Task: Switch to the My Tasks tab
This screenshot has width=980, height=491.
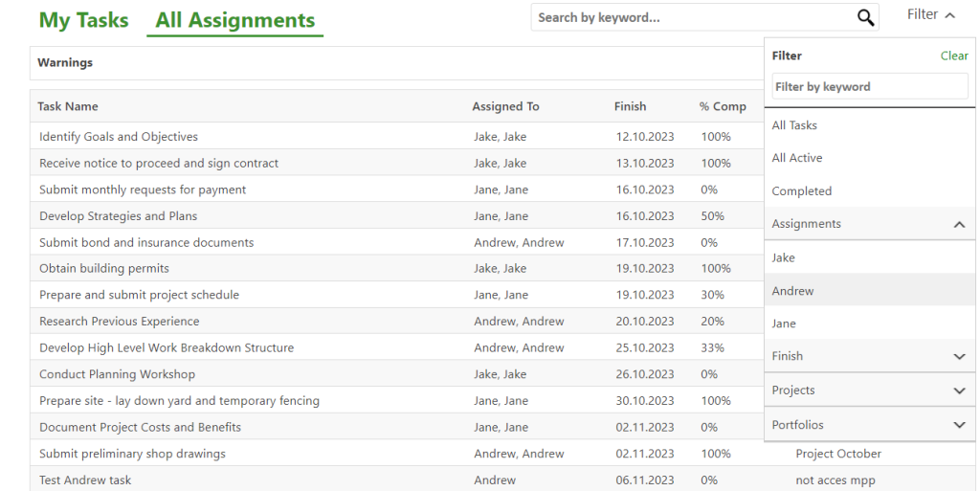Action: pyautogui.click(x=83, y=20)
